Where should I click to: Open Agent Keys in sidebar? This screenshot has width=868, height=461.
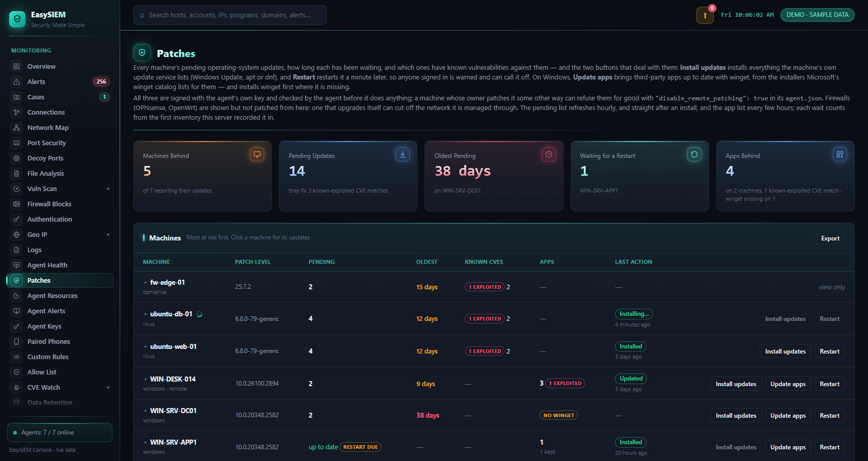pyautogui.click(x=60, y=327)
